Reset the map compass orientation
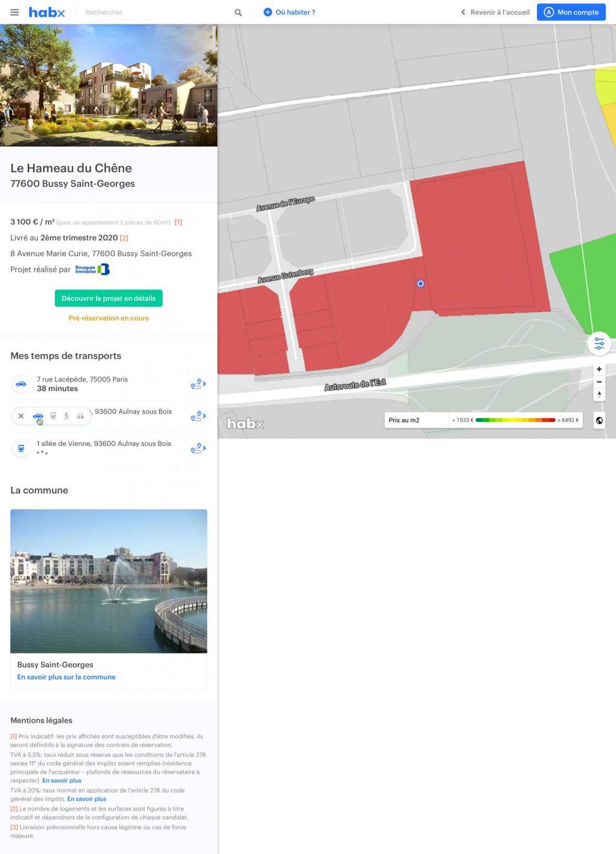 point(599,394)
